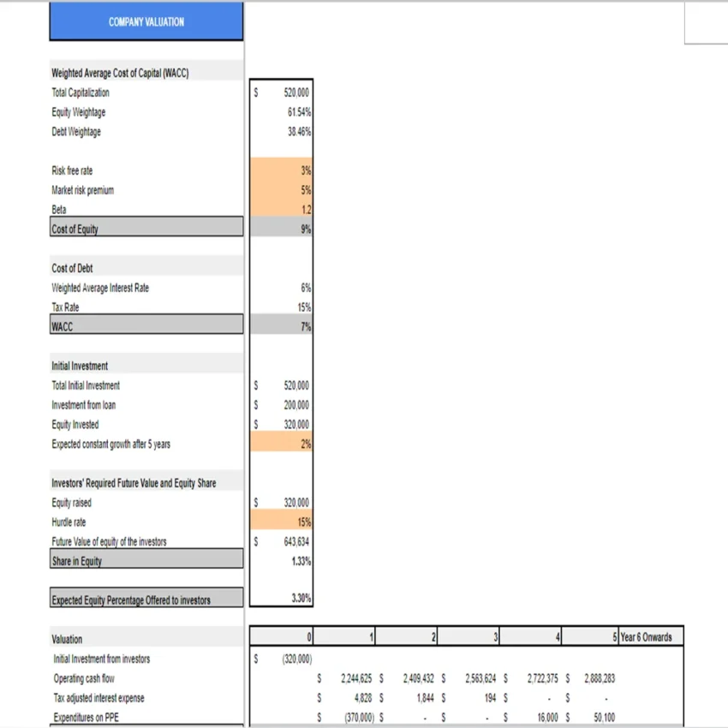
Task: Click Investment from loan value 200,000
Action: coord(296,404)
